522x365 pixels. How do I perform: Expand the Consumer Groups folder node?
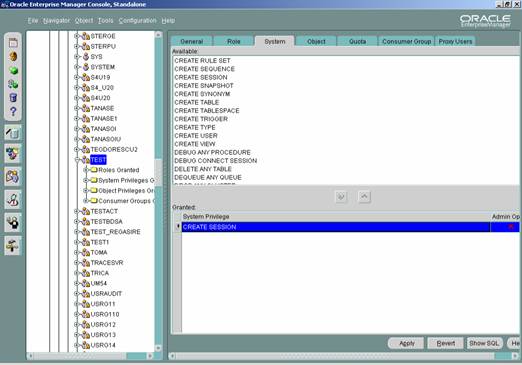pos(86,201)
